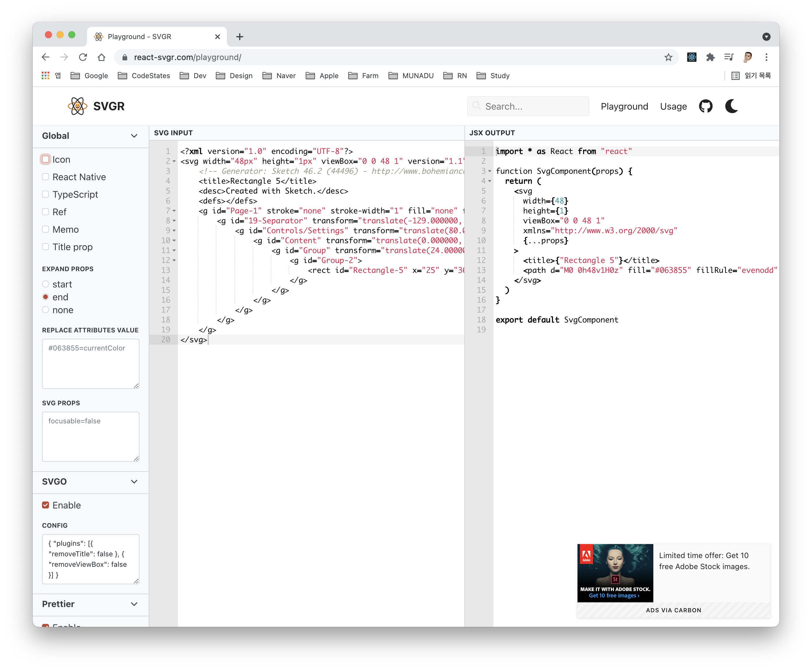Click the SVG Props textarea
812x670 pixels.
(x=90, y=436)
